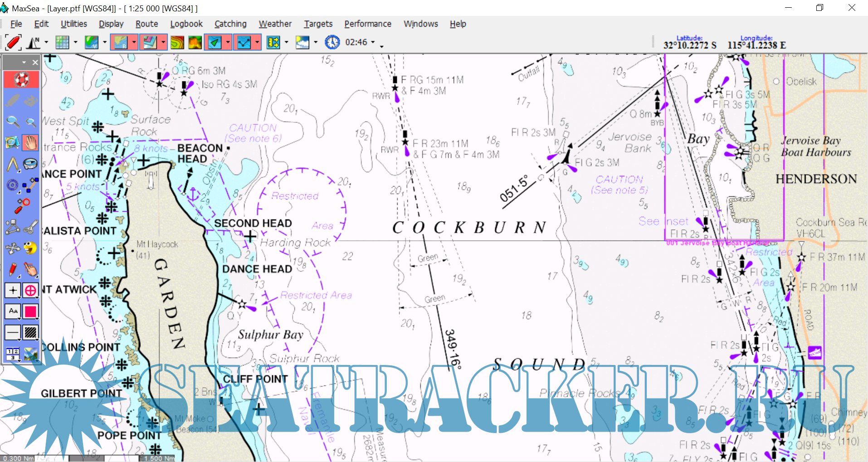Choose the scissors cut tool

[30, 227]
